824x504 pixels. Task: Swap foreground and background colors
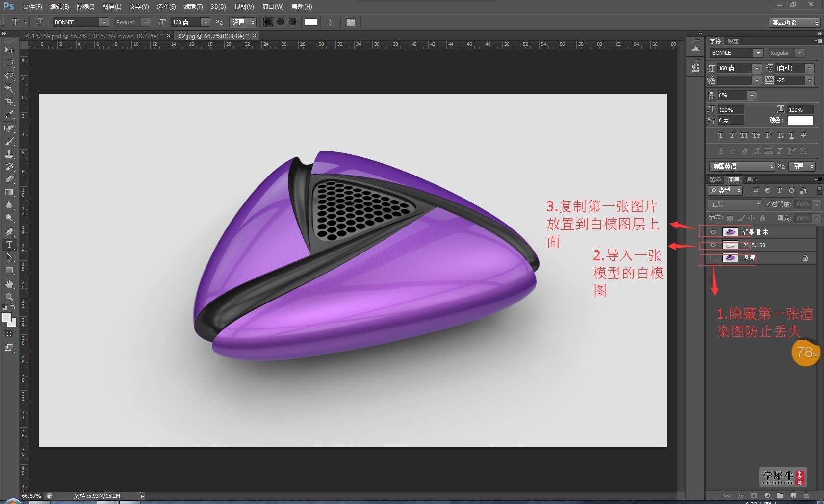coord(13,307)
